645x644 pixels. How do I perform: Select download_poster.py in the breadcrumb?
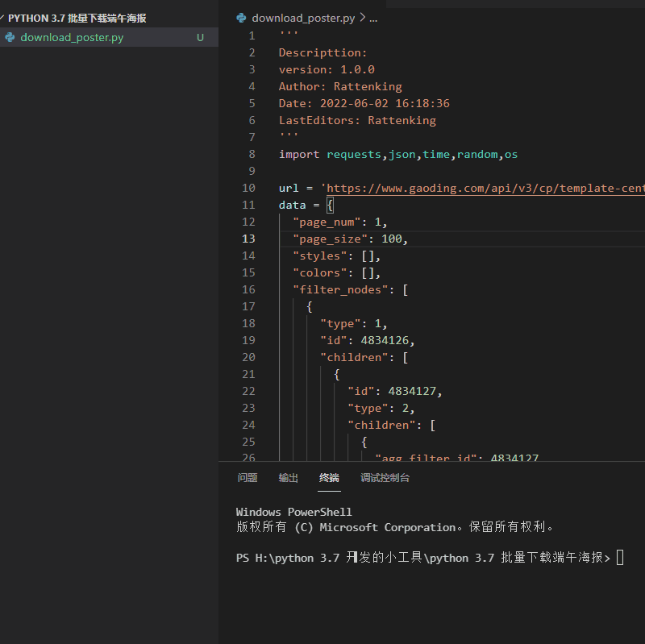(x=303, y=18)
